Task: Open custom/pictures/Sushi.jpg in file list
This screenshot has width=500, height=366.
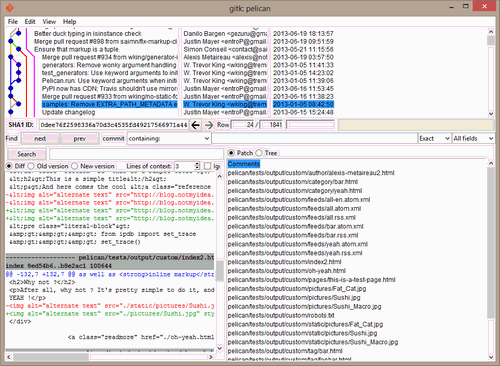Action: 294,297
